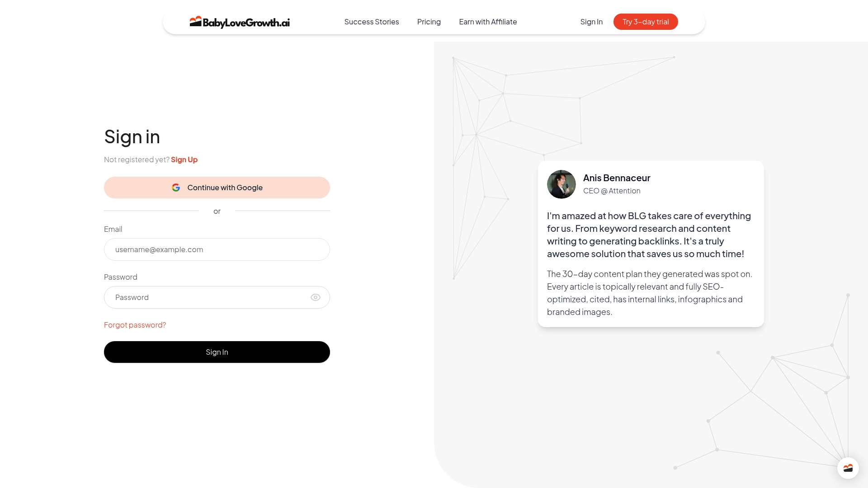
Task: Follow the Sign Up link
Action: 184,160
